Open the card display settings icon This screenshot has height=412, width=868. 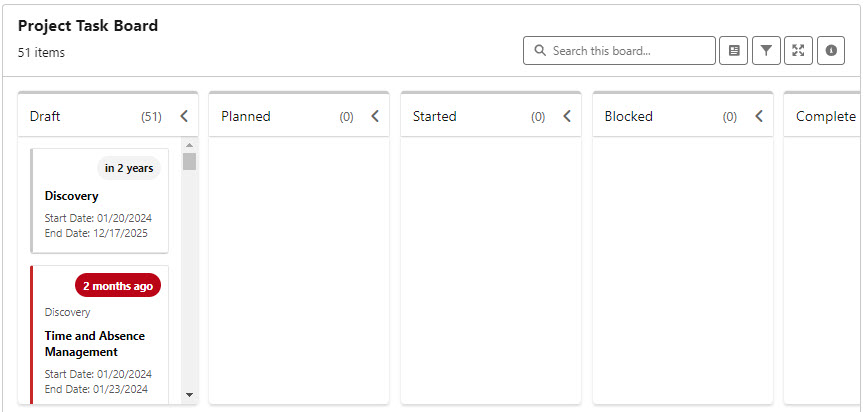(734, 51)
